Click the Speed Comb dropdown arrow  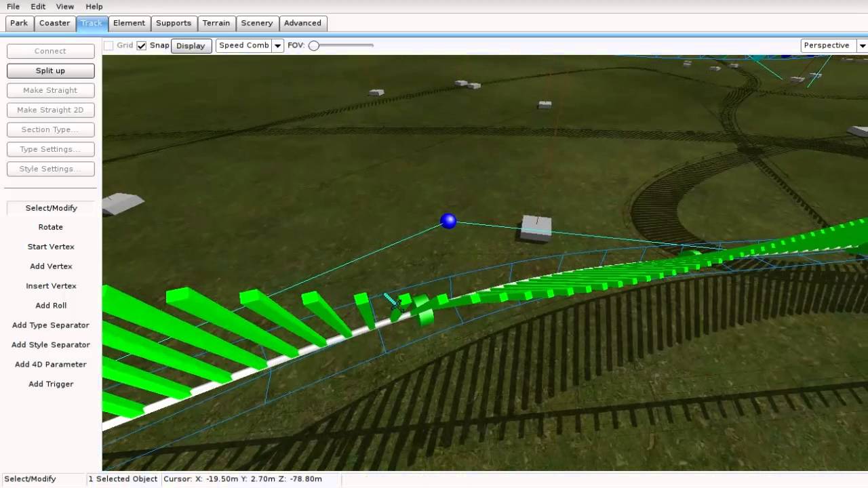pyautogui.click(x=277, y=45)
